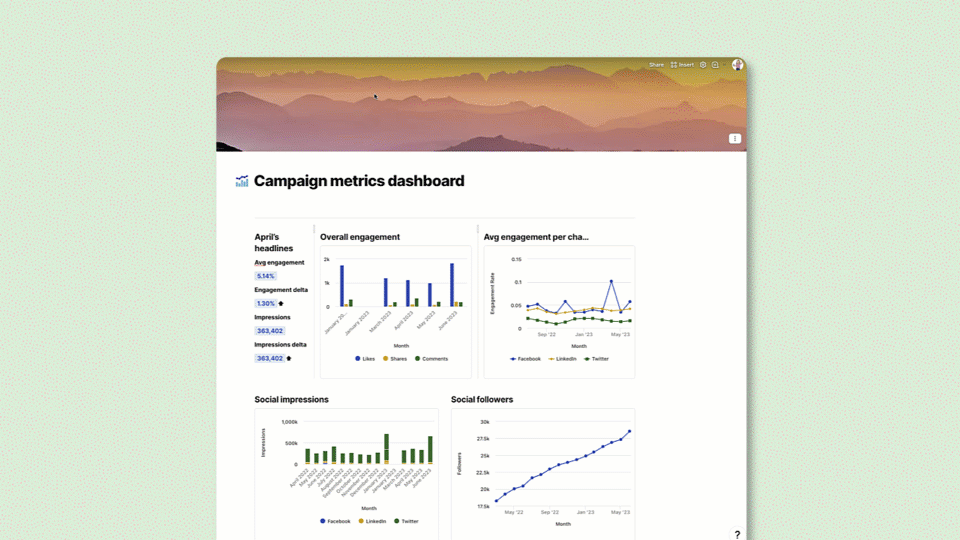Screen dimensions: 960x540
Task: Open the small dropdown arrow beside comments icon
Action: tap(724, 65)
